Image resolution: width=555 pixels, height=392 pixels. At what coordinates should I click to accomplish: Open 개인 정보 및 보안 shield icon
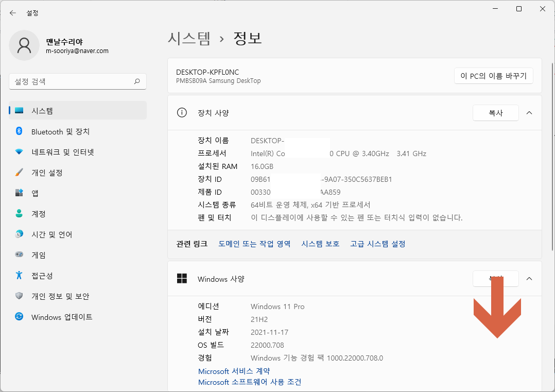19,296
